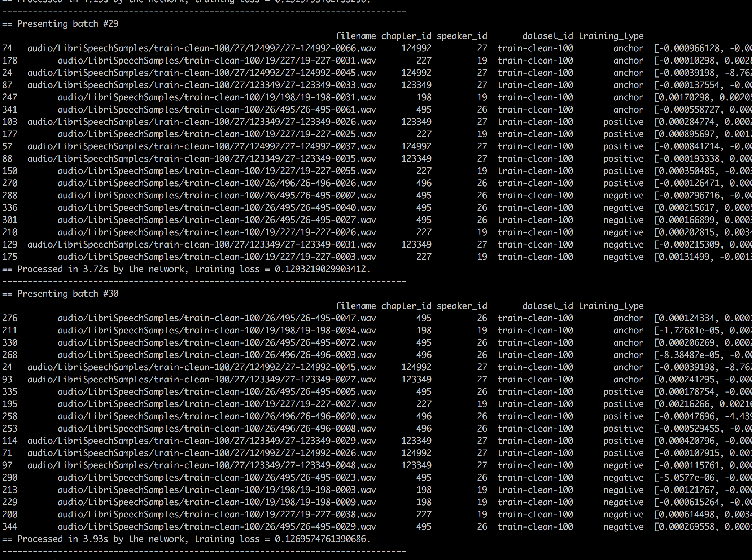
Task: Click the training loss value 0.1269574761390686
Action: (x=320, y=539)
